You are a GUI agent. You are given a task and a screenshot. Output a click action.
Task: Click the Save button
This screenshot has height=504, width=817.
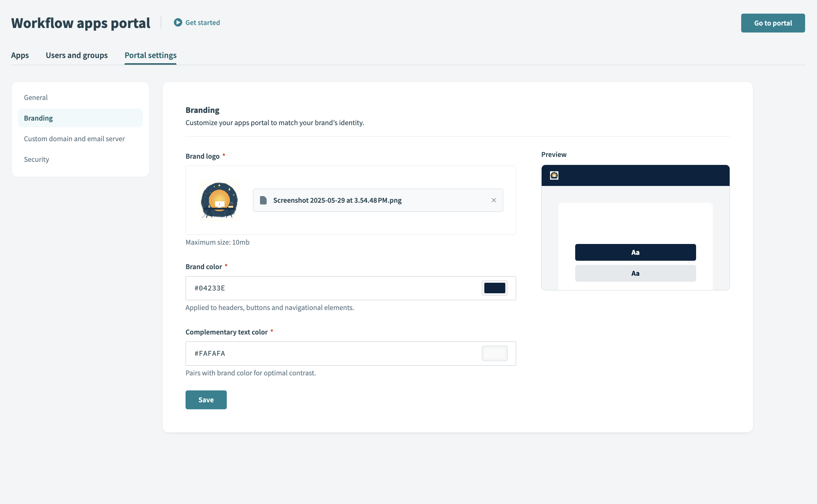(206, 400)
